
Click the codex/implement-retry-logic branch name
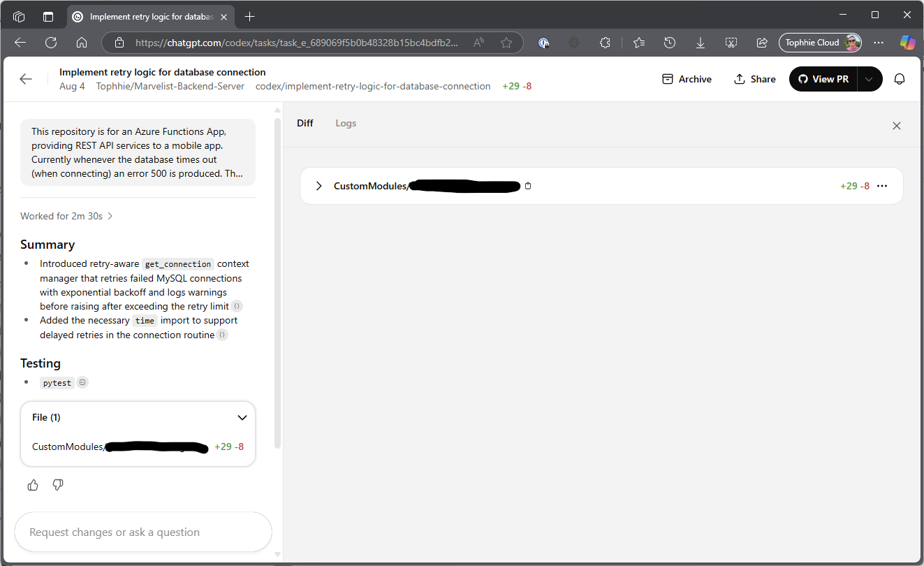point(373,86)
